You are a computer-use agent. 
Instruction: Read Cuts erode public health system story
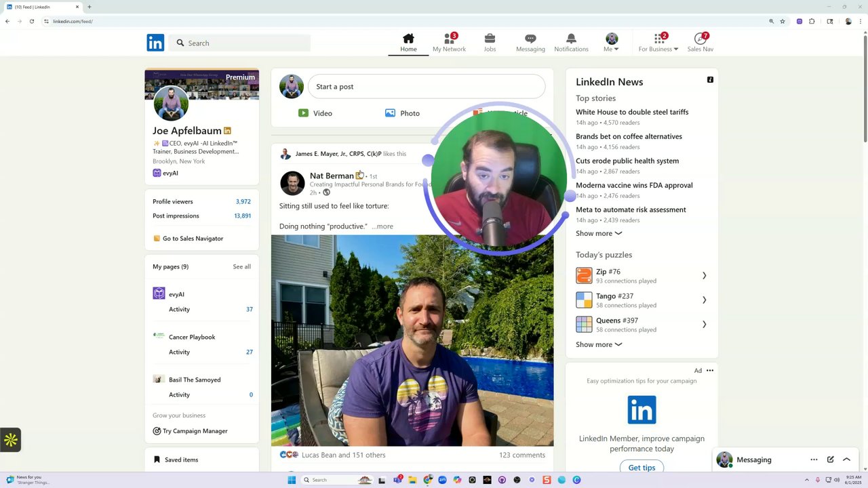(627, 161)
